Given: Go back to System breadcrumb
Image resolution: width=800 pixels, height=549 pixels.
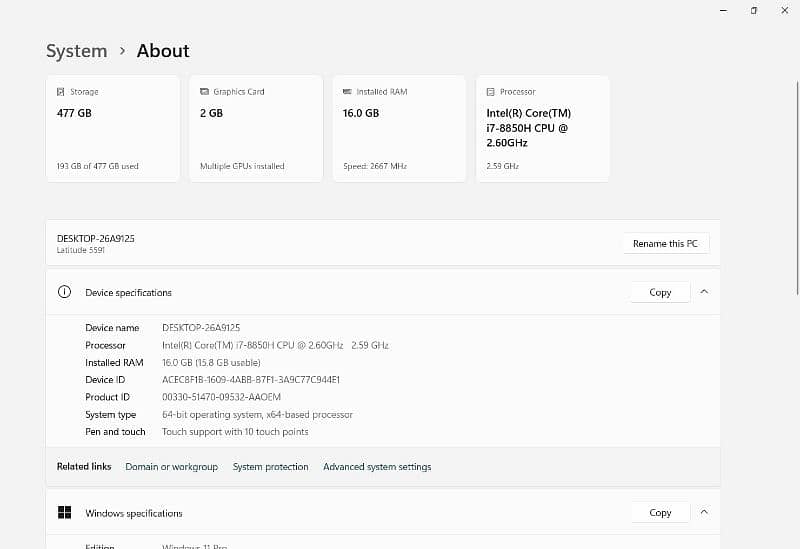Looking at the screenshot, I should [77, 51].
